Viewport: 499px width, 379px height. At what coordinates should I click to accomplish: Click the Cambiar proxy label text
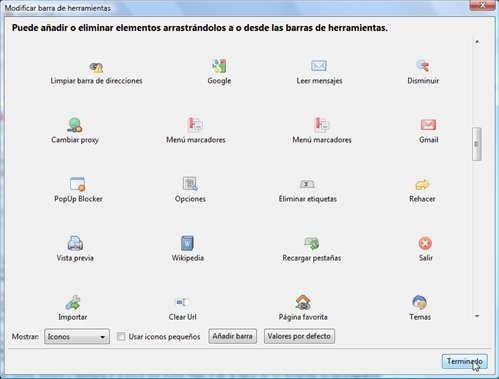pyautogui.click(x=75, y=140)
